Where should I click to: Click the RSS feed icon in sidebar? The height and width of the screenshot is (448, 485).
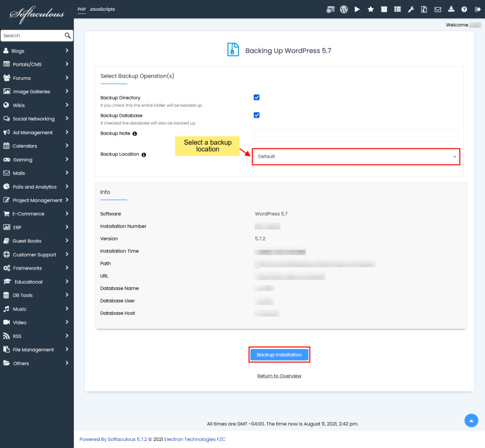coord(6,336)
